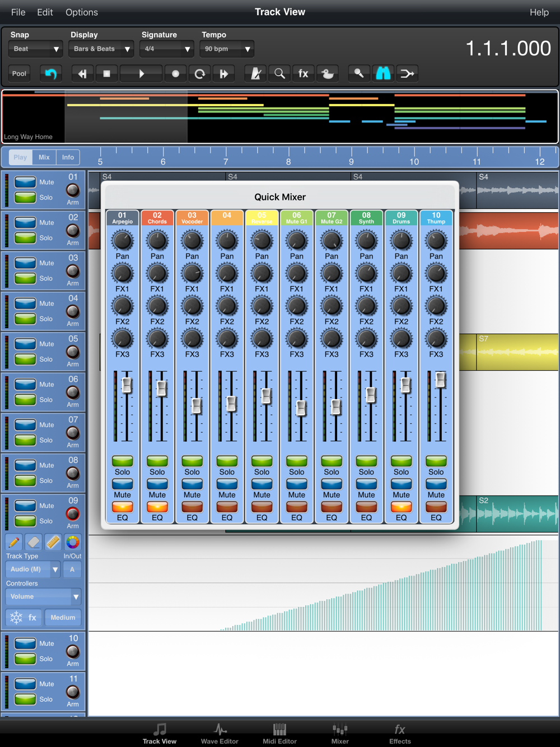Click the undo arrow icon
This screenshot has height=747, width=560.
pos(50,73)
